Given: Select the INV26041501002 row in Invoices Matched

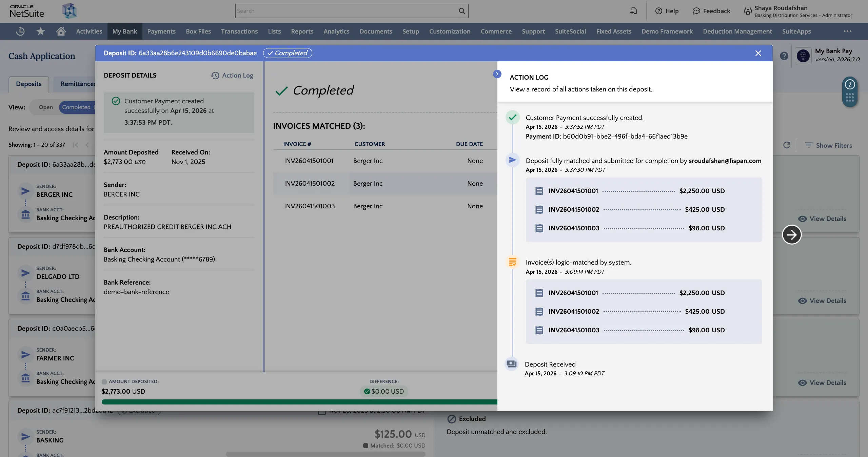Looking at the screenshot, I should click(385, 183).
